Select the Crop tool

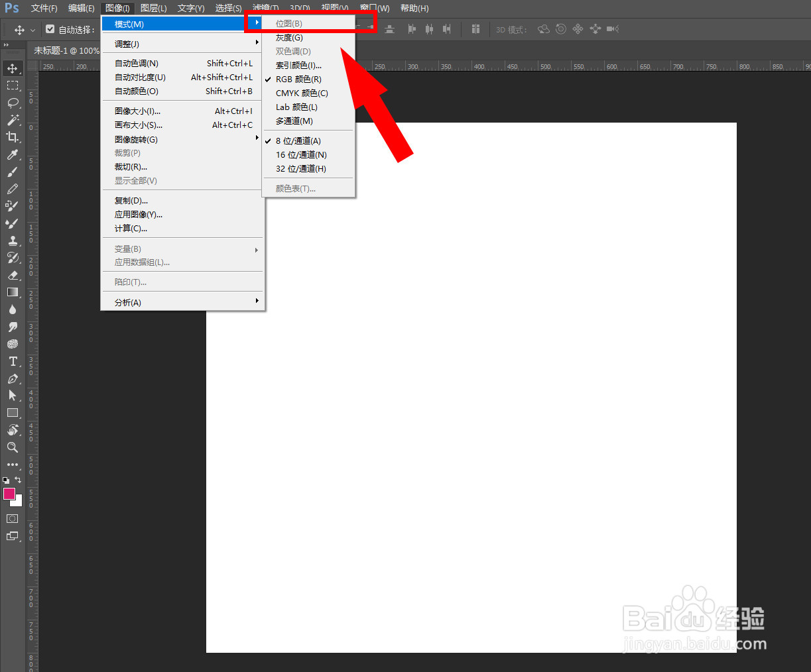point(13,137)
